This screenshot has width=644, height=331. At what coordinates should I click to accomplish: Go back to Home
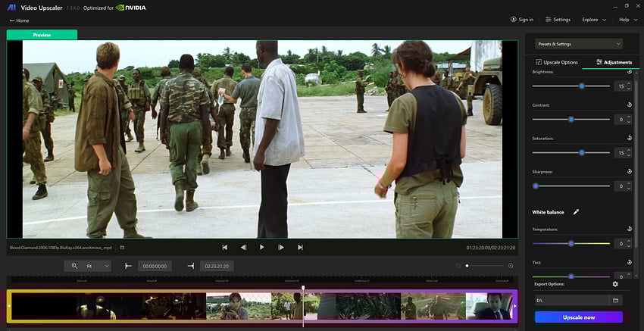tap(19, 20)
